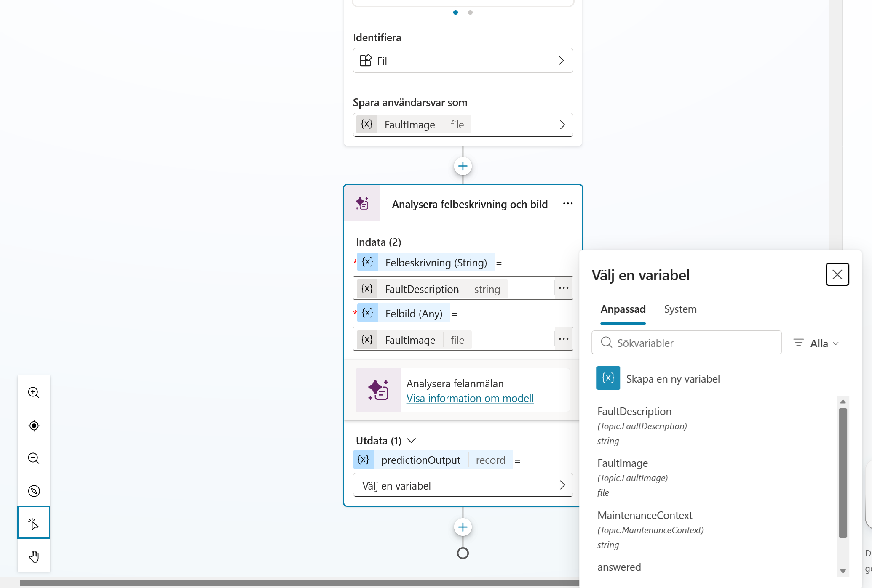The image size is (872, 588).
Task: Add node below the question card
Action: click(463, 166)
